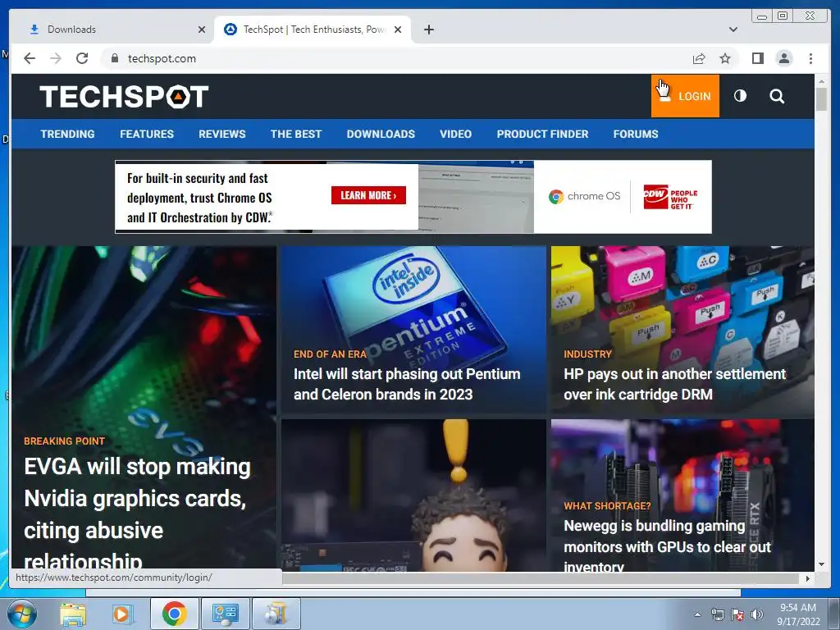Screen dimensions: 840x630
Task: Share this page using the share icon
Action: point(699,58)
